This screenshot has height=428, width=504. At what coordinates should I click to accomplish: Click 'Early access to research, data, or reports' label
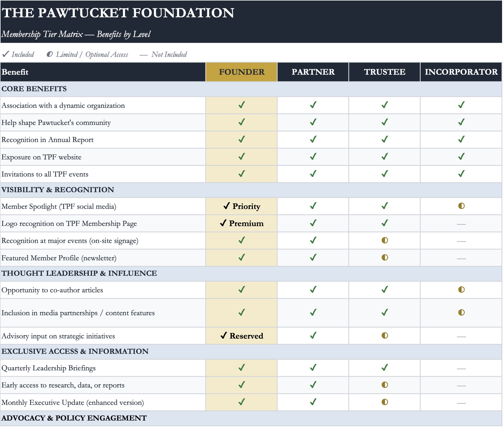point(63,385)
